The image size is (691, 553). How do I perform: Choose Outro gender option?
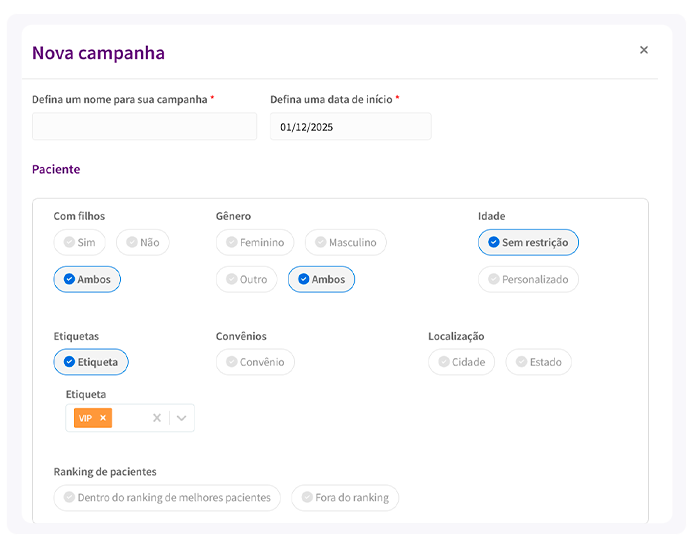[x=246, y=279]
